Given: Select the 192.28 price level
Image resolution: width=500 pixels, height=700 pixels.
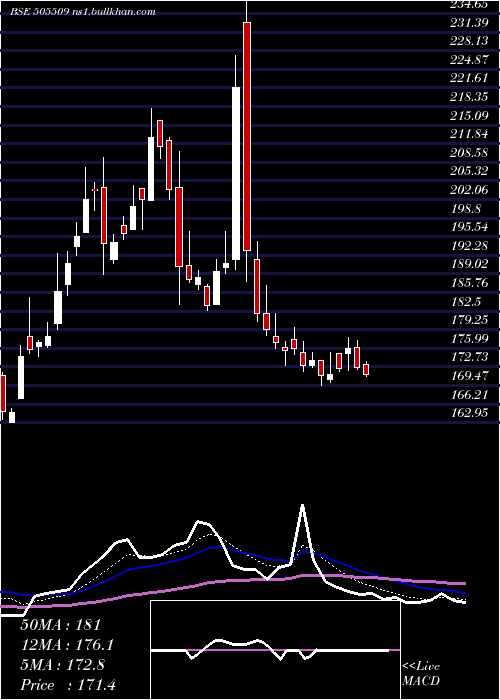Looking at the screenshot, I should 469,246.
